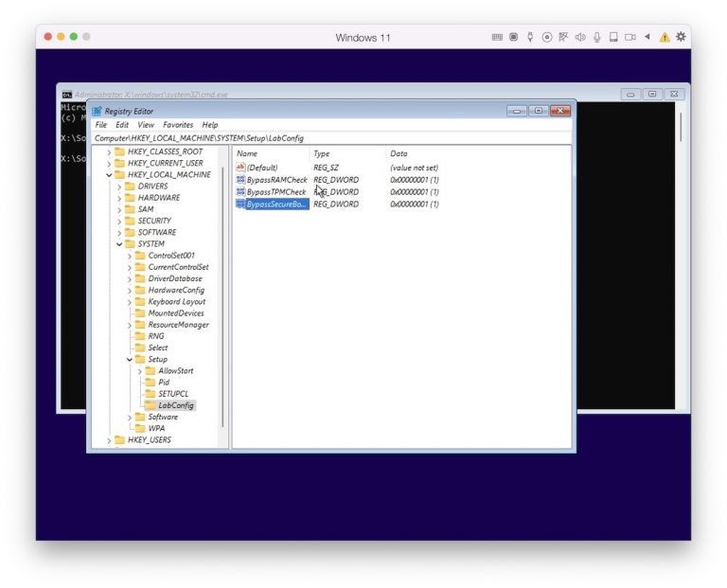Click the yellow warning triangle icon

point(665,38)
